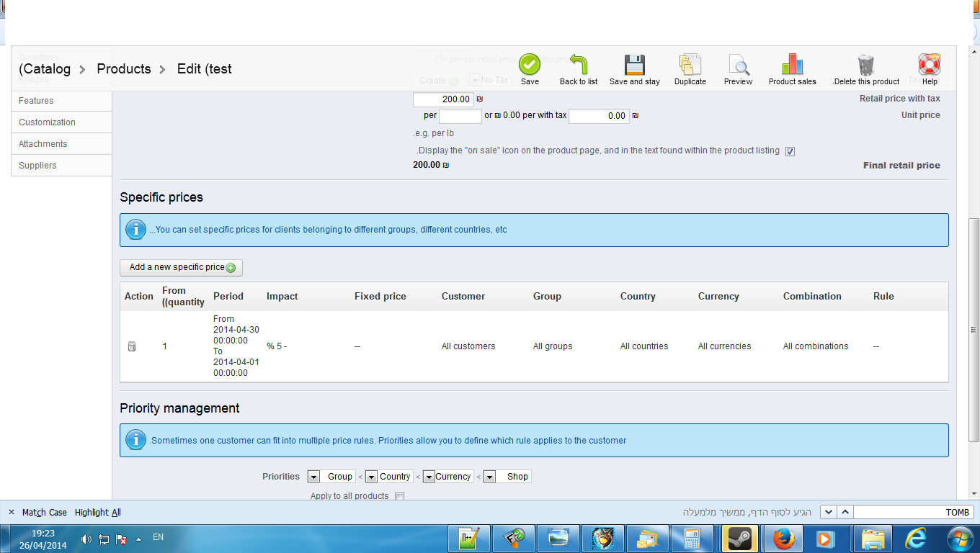The width and height of the screenshot is (980, 553).
Task: Open the Help lifebuoy icon
Action: pos(930,64)
